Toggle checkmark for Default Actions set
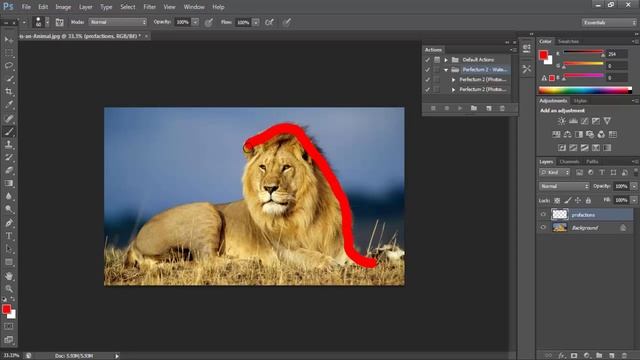The image size is (640, 360). [x=427, y=60]
